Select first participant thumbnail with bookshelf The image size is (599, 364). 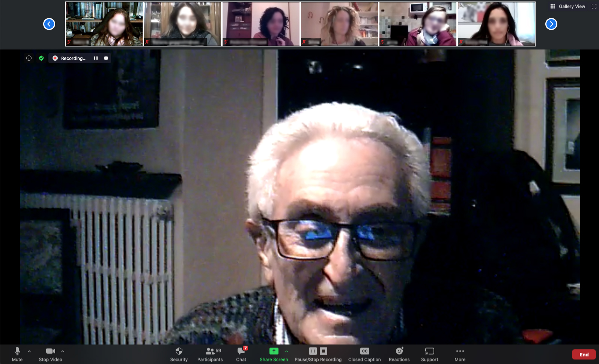pyautogui.click(x=104, y=24)
